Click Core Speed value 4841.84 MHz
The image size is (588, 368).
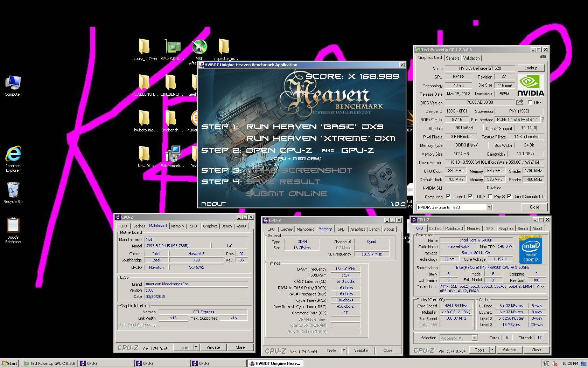pos(456,306)
